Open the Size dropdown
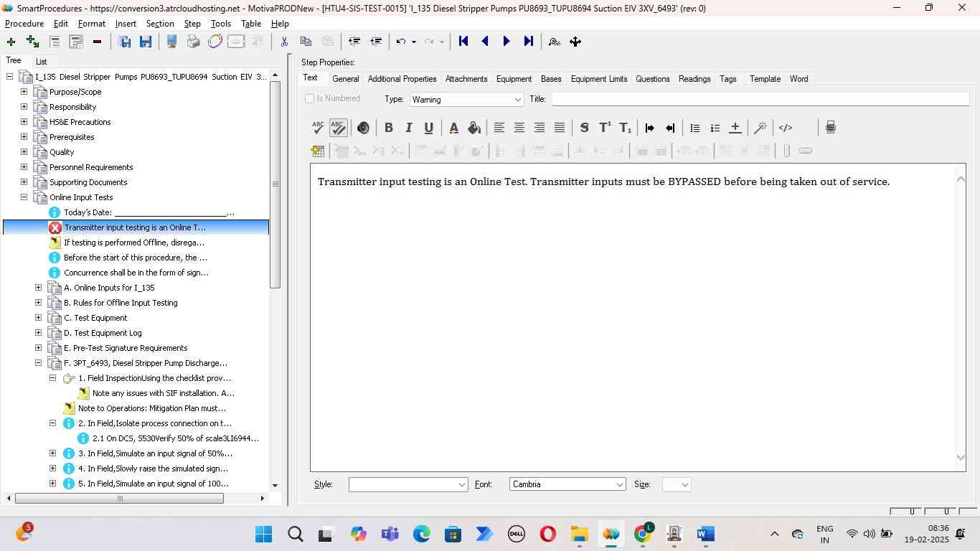980x551 pixels. click(x=677, y=484)
